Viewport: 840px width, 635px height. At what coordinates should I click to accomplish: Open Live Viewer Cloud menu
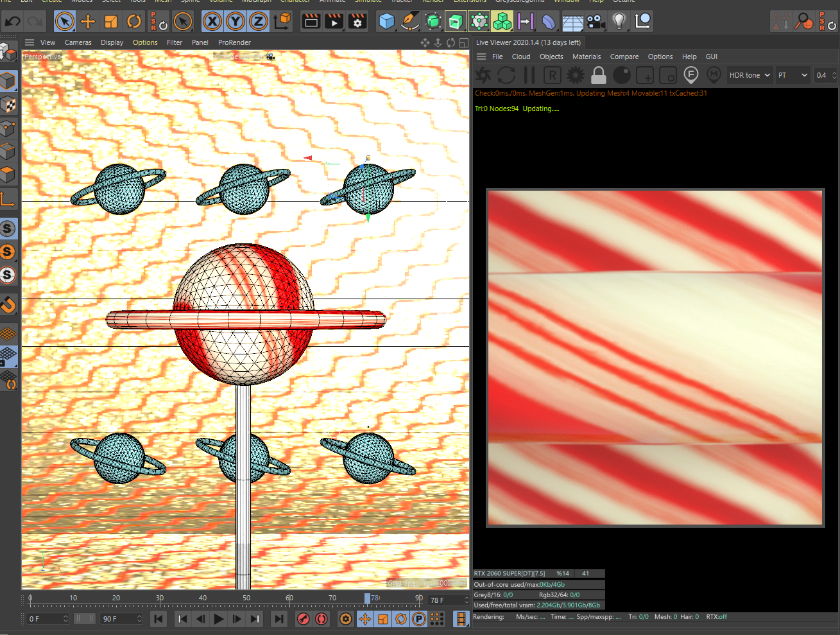point(521,57)
